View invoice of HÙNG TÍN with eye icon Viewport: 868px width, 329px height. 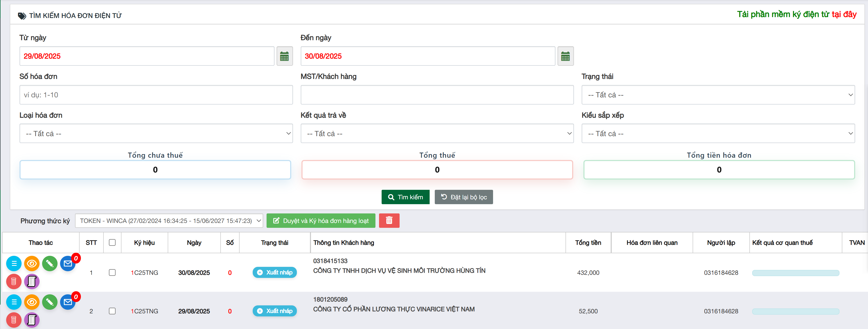pyautogui.click(x=32, y=263)
